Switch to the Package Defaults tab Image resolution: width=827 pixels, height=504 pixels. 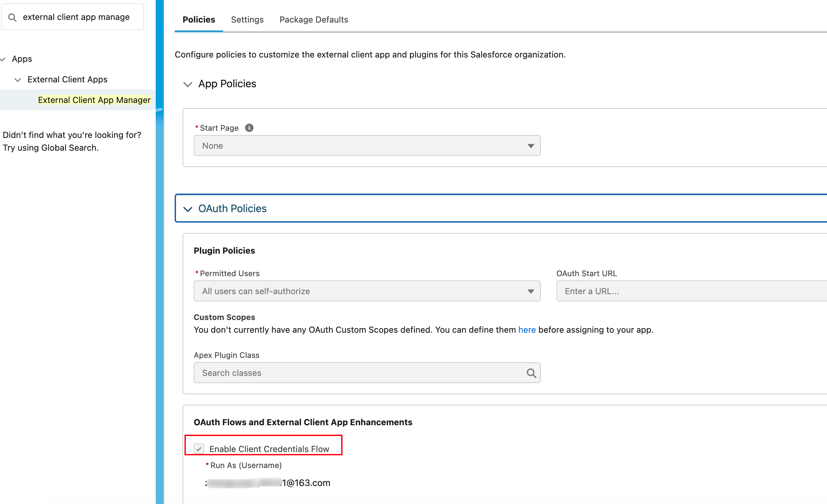(313, 20)
